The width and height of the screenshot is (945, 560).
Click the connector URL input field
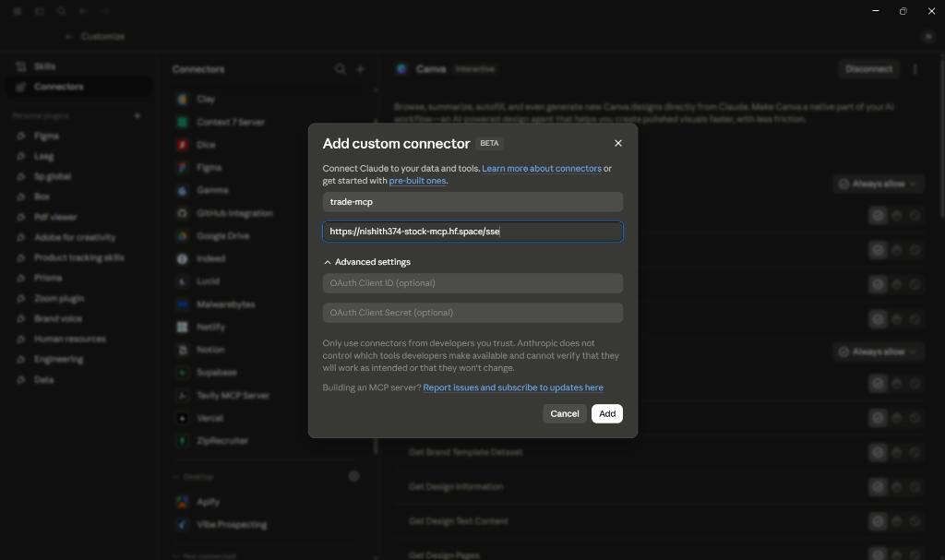coord(472,232)
